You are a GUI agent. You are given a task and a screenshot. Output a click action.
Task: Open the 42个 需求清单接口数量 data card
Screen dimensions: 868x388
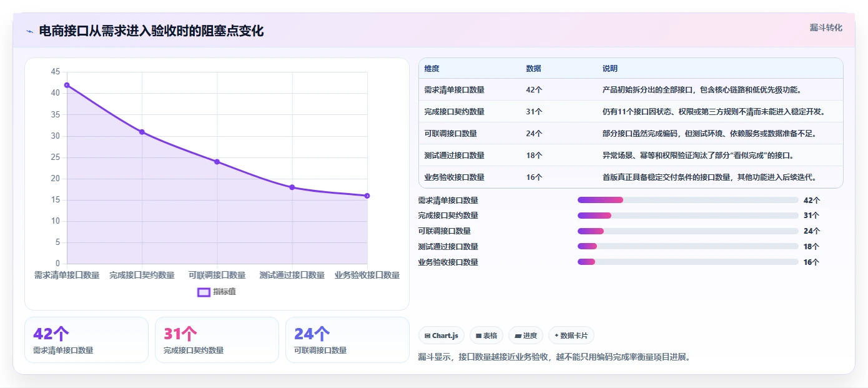pyautogui.click(x=86, y=340)
